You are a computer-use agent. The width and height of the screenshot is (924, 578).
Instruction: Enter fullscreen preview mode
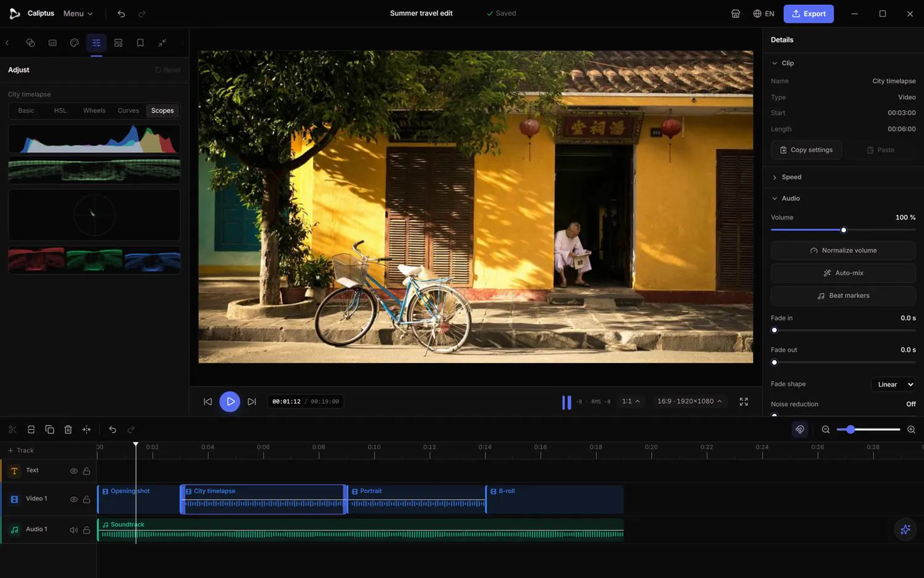tap(744, 401)
